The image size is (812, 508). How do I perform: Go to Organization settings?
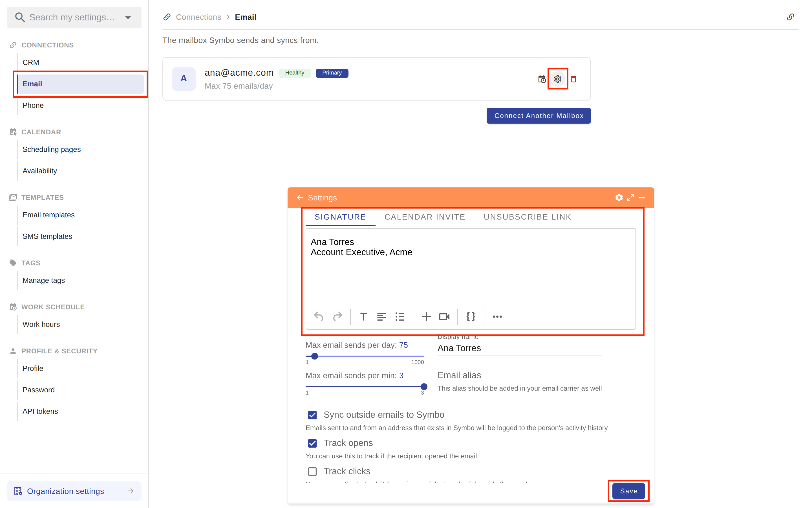pos(74,491)
